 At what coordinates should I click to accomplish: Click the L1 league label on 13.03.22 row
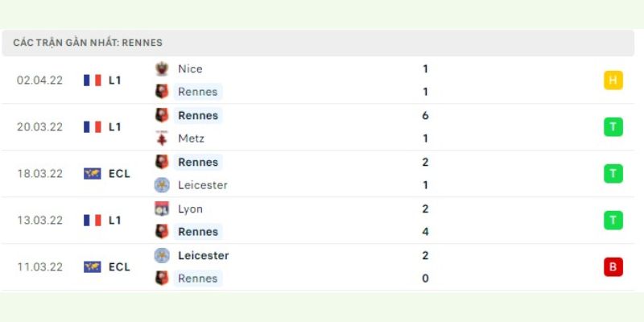point(115,221)
